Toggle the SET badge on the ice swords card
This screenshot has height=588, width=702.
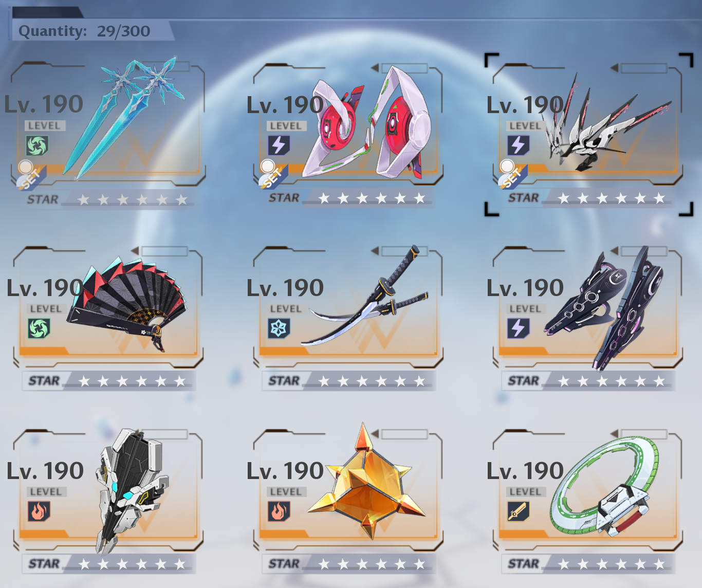[30, 175]
